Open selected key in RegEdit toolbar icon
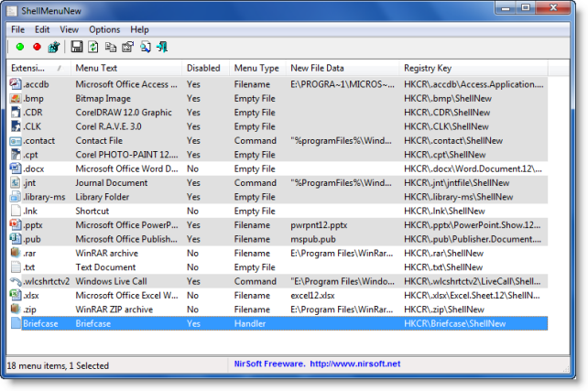This screenshot has width=588, height=391. coord(54,47)
